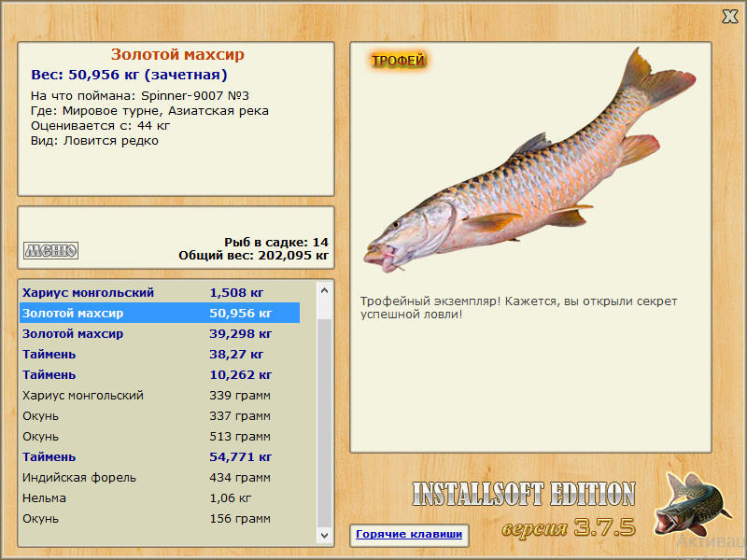
Task: Close the fish keepnet window
Action: tap(729, 16)
